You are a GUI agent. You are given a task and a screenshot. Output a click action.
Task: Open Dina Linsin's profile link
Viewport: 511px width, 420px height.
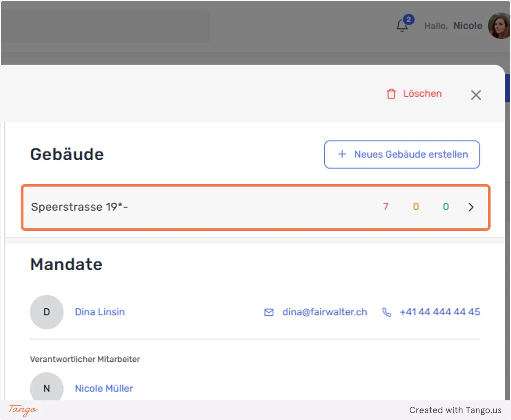[100, 312]
